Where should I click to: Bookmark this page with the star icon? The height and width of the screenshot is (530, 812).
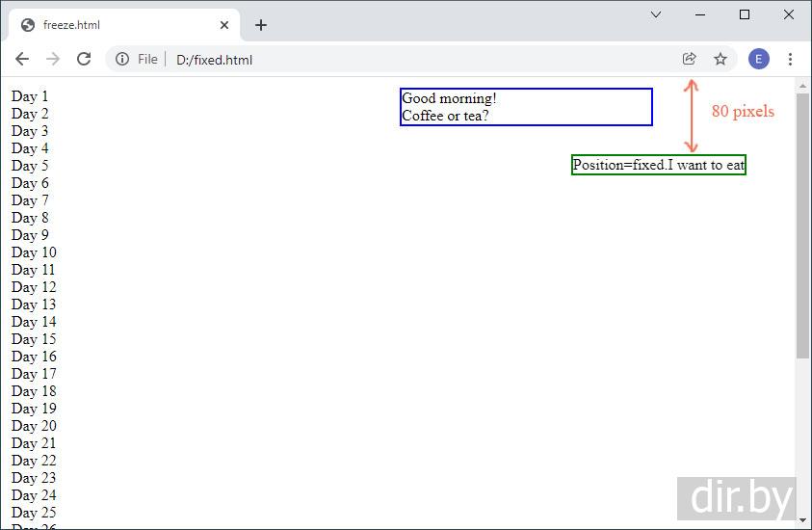[720, 59]
